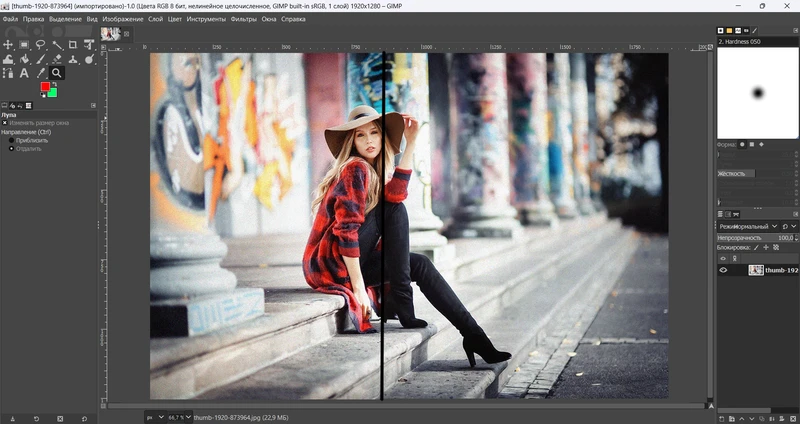800x424 pixels.
Task: Open the Paths tab in layers dock
Action: (736, 214)
